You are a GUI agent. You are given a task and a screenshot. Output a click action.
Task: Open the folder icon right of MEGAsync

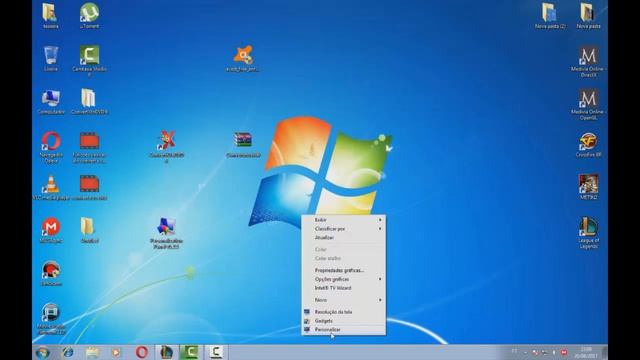pos(89,230)
